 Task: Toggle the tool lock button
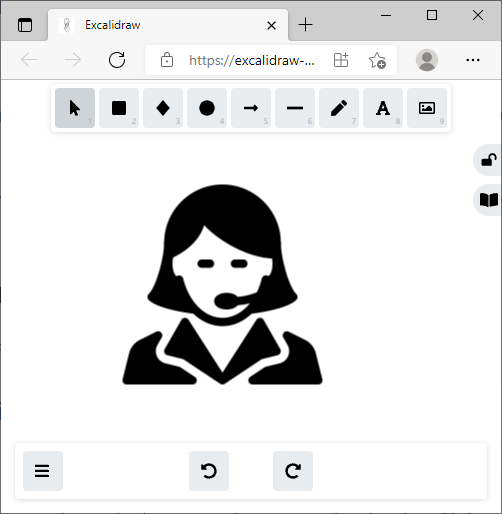488,160
